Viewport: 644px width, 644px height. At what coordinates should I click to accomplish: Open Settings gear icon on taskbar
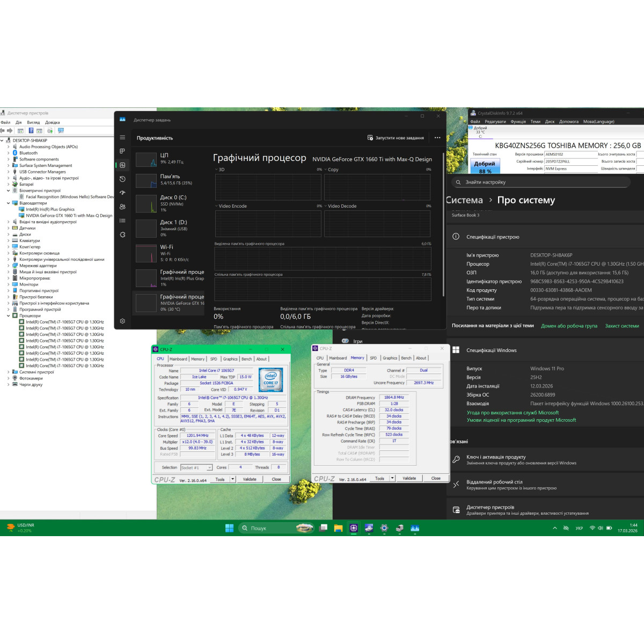point(384,528)
